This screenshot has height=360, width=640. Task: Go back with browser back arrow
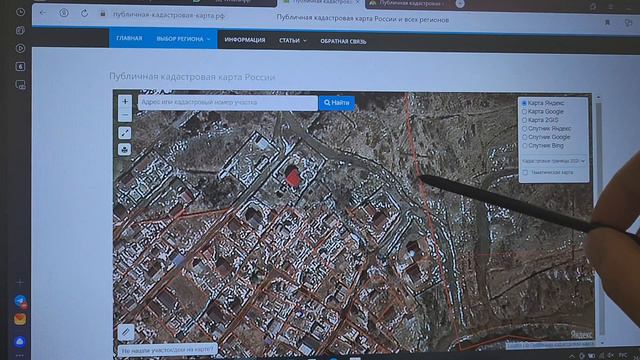click(43, 13)
